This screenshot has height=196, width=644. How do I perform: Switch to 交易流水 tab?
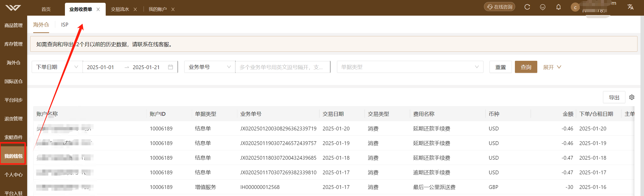(x=120, y=9)
